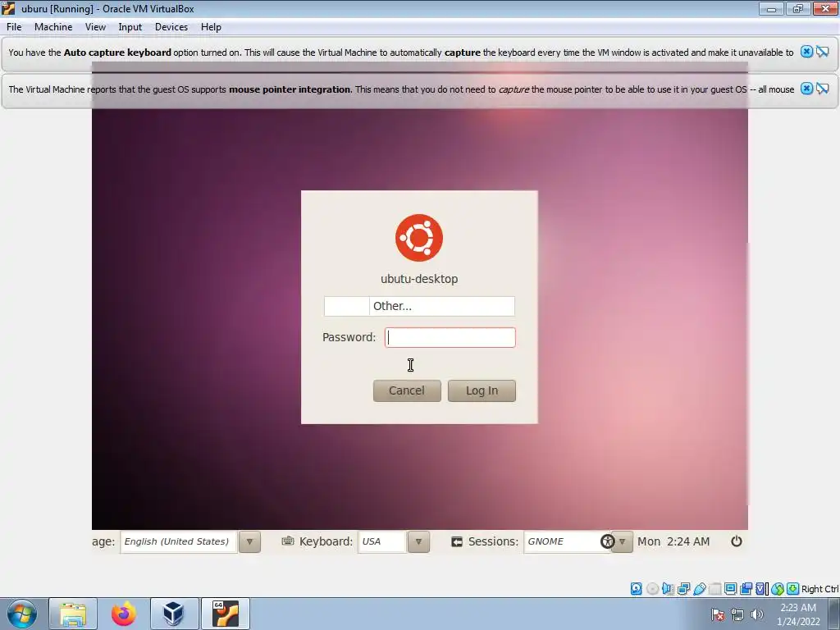Screen dimensions: 840x630
Task: Click the volume speaker tray icon
Action: coord(756,614)
